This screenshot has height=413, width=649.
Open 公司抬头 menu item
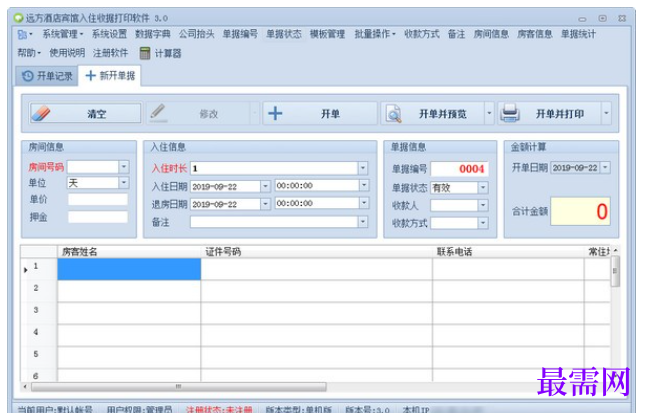click(196, 34)
